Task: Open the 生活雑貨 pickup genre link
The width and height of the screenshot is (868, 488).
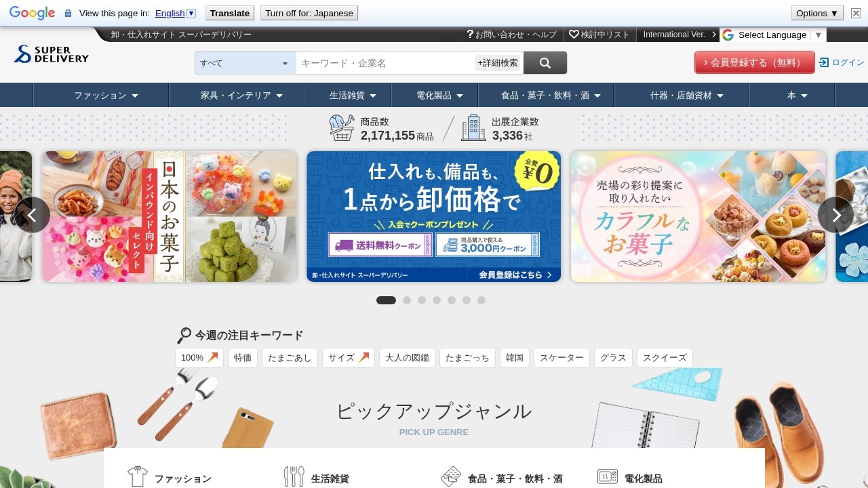Action: coord(330,479)
